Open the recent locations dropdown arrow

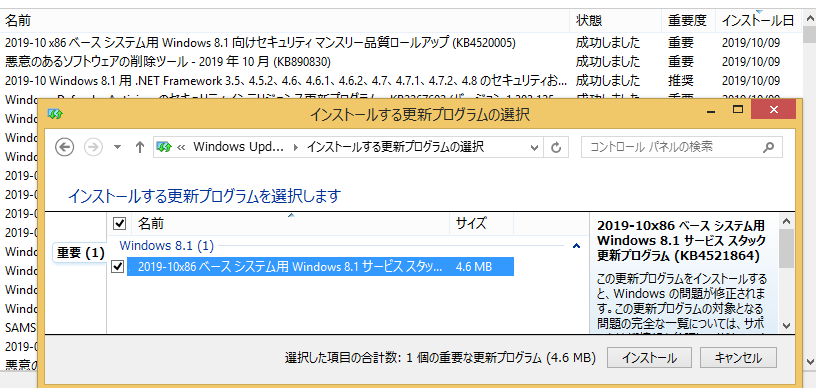tap(118, 147)
